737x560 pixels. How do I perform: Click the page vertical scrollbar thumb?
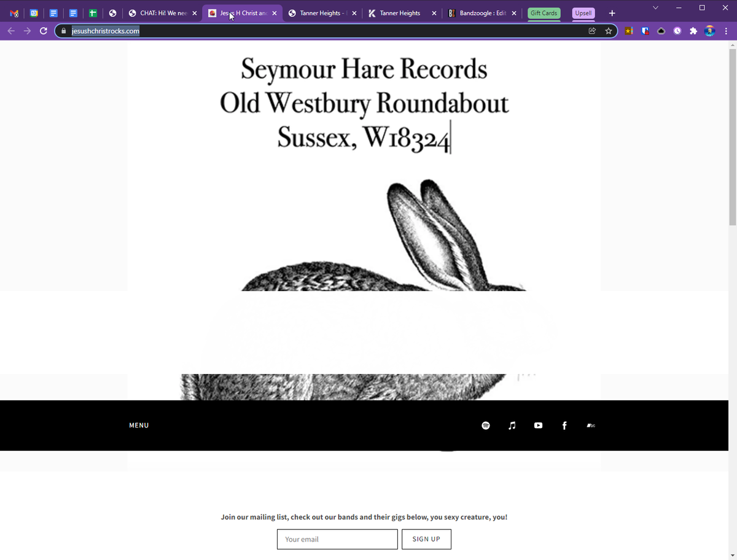pos(732,136)
